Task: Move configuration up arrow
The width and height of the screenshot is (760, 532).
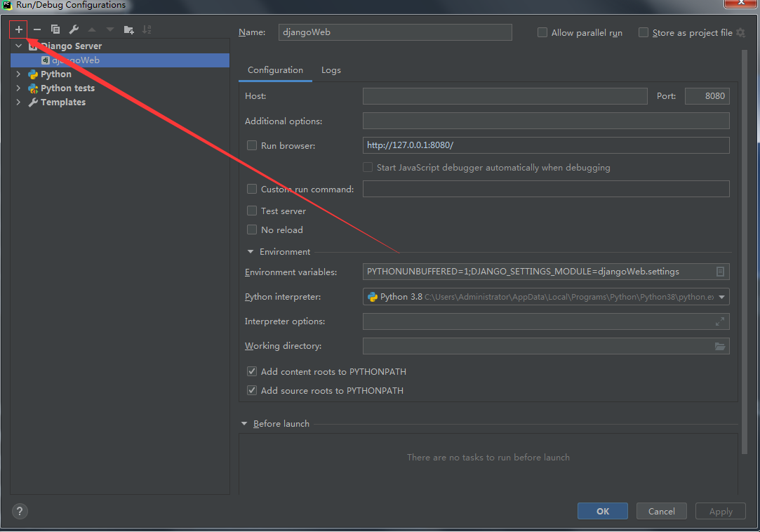Action: point(92,29)
